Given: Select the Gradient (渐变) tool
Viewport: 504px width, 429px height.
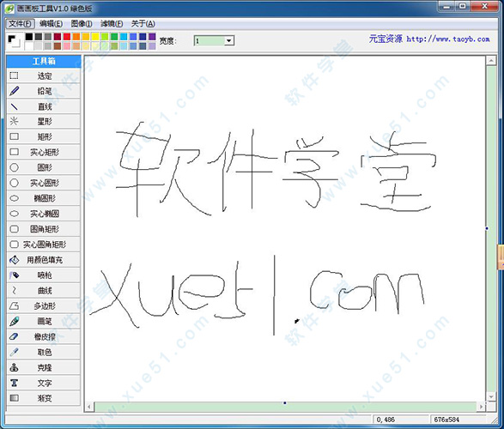Looking at the screenshot, I should pyautogui.click(x=44, y=398).
